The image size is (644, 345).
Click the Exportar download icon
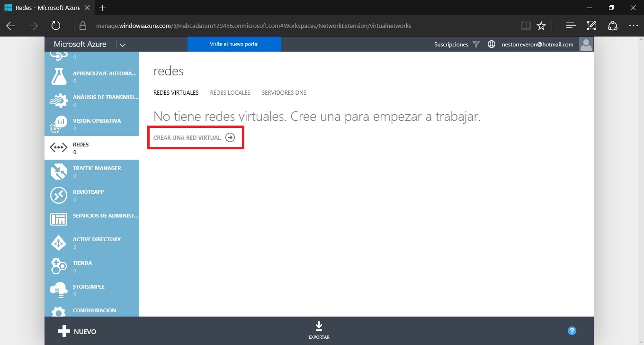click(319, 327)
